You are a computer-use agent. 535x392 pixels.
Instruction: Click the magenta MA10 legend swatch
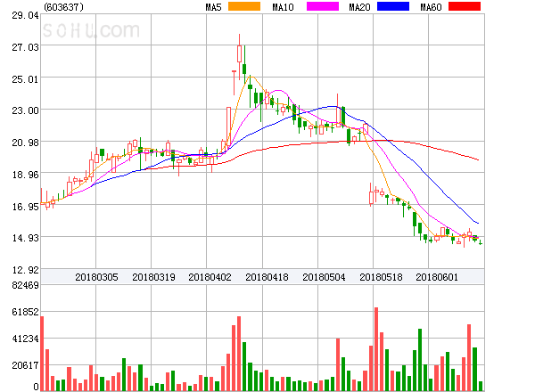tap(323, 6)
